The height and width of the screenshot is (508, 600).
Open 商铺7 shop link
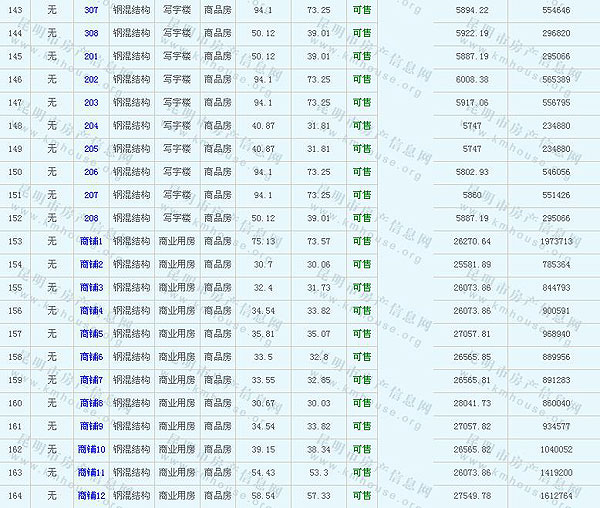pyautogui.click(x=91, y=380)
